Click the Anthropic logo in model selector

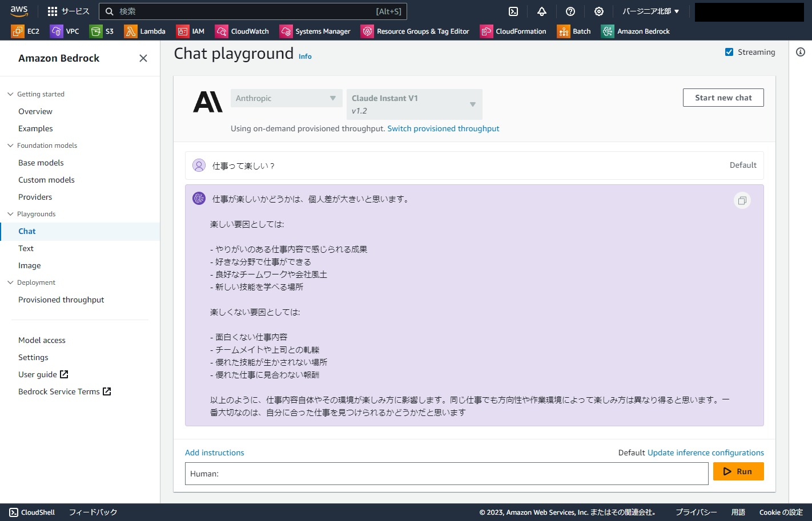click(x=208, y=102)
